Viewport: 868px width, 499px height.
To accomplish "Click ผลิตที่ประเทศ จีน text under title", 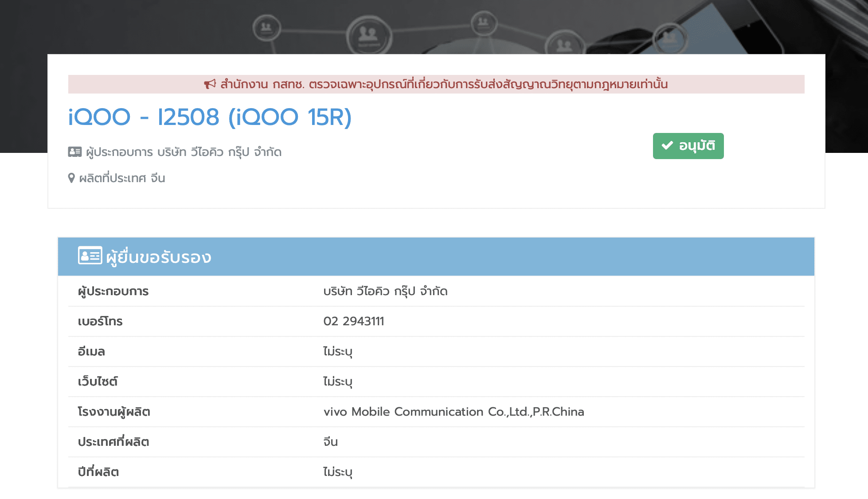I will [122, 178].
